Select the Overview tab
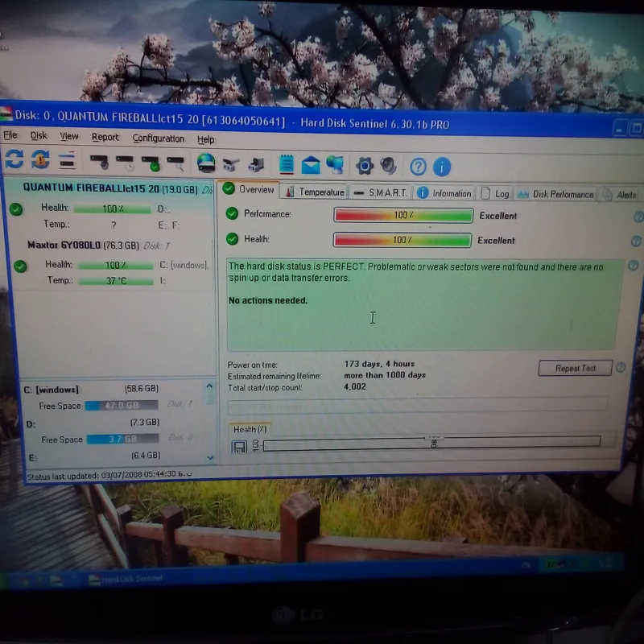Viewport: 644px width, 644px height. [249, 189]
